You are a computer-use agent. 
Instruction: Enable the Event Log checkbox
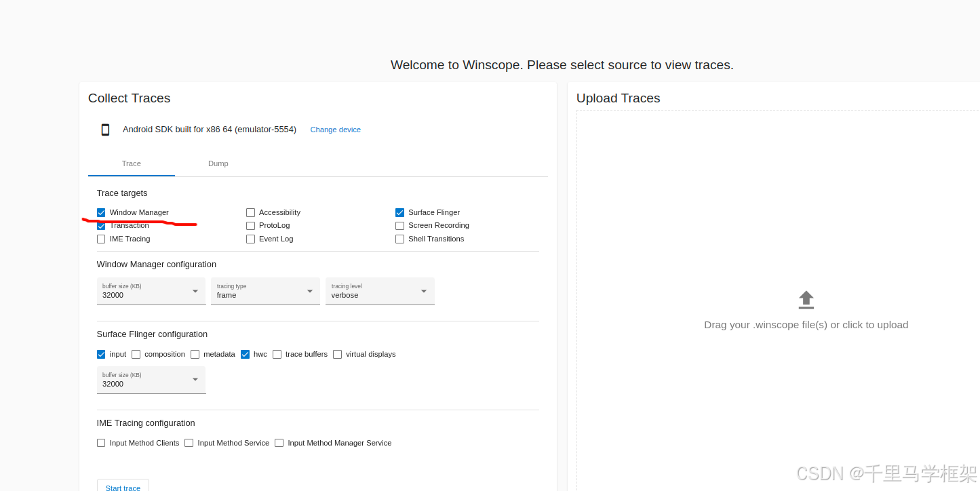pos(250,239)
